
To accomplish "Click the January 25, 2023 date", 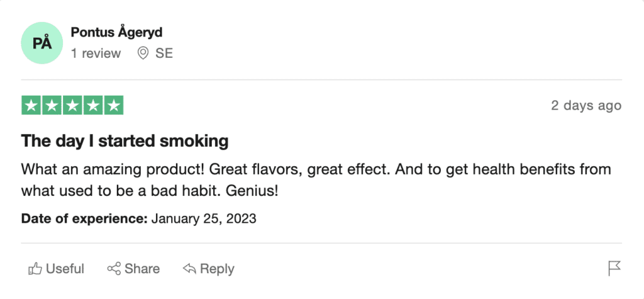I will 204,219.
